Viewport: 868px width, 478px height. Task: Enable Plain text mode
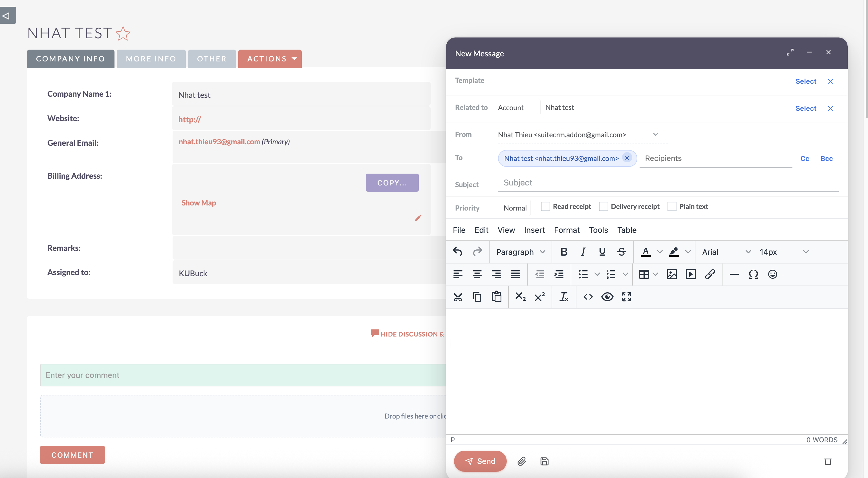tap(672, 206)
